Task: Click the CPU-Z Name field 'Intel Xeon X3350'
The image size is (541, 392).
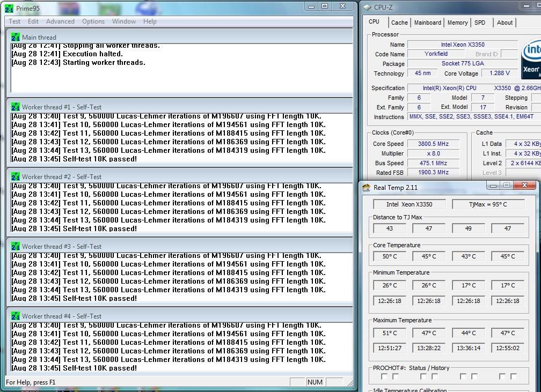Action: 463,45
